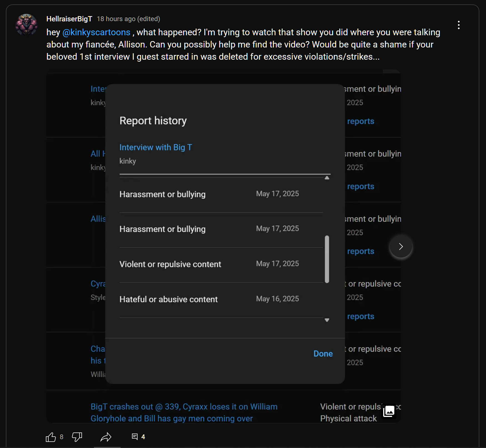The image size is (486, 448).
Task: Click the @kinkyscartoons mention
Action: pos(96,32)
